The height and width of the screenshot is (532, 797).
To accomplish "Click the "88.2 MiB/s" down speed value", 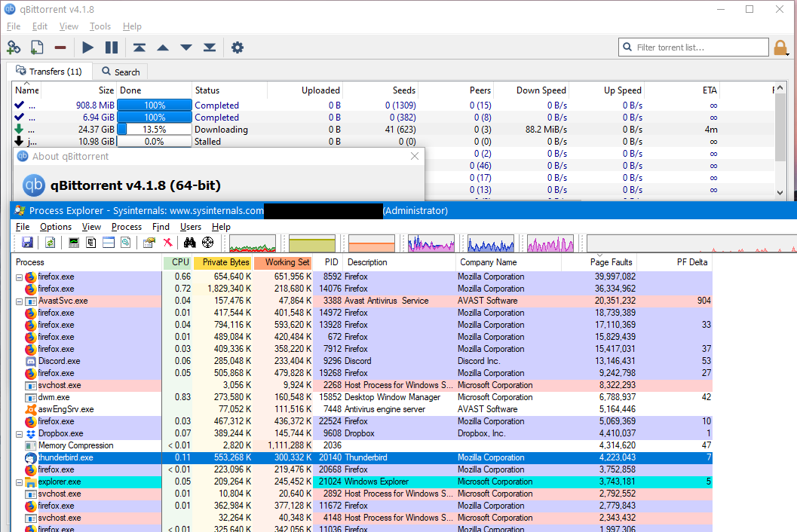I will click(546, 130).
